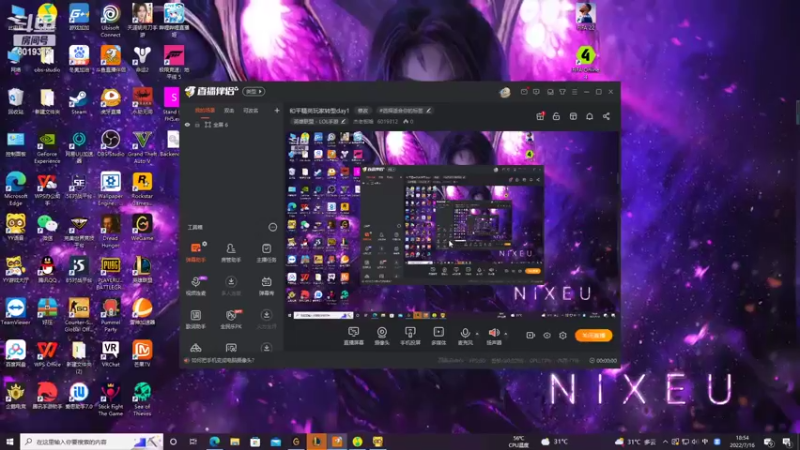Open the Windows Start menu
The height and width of the screenshot is (450, 800).
click(9, 441)
